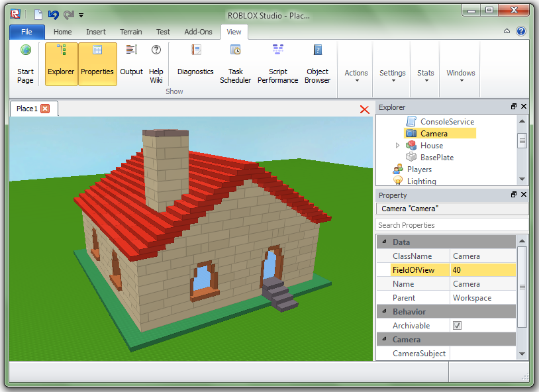
Task: Click the ROBLOX logo icon in title bar
Action: (15, 14)
